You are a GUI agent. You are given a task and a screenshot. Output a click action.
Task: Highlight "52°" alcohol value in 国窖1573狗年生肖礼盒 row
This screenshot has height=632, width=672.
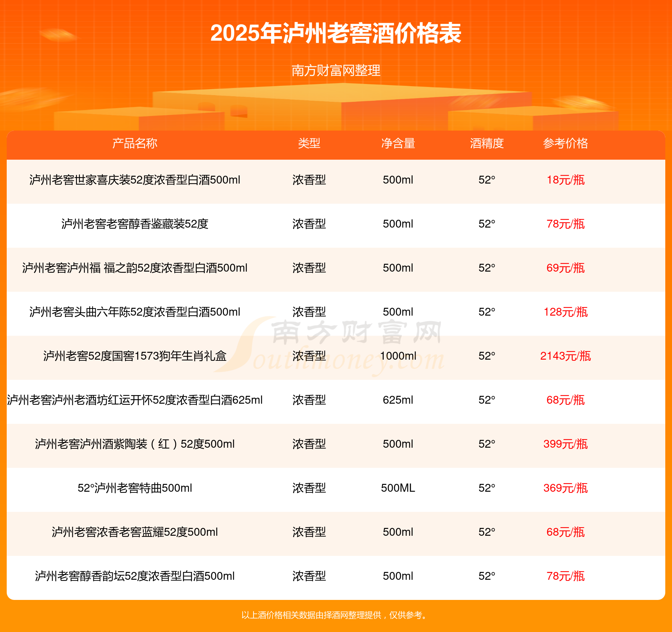487,356
